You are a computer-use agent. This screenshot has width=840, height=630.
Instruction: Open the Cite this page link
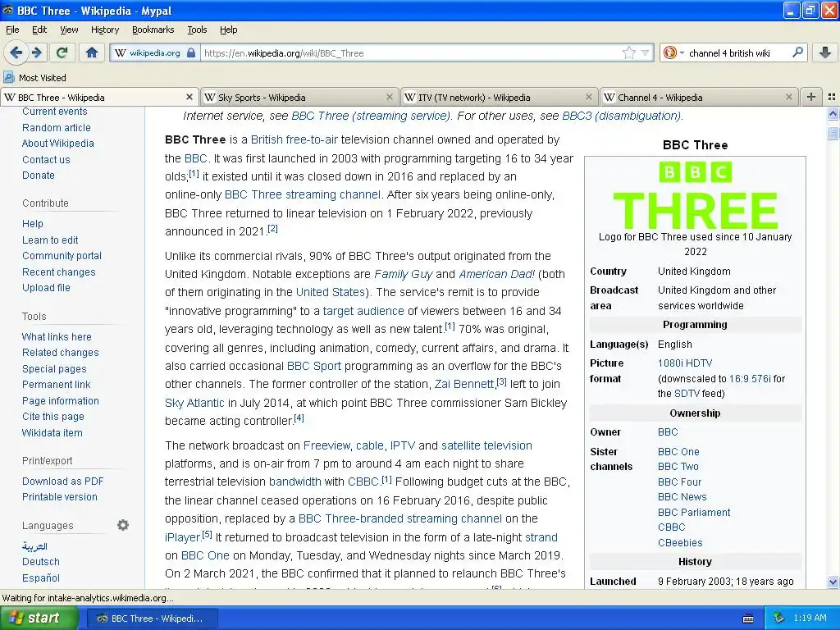coord(53,416)
